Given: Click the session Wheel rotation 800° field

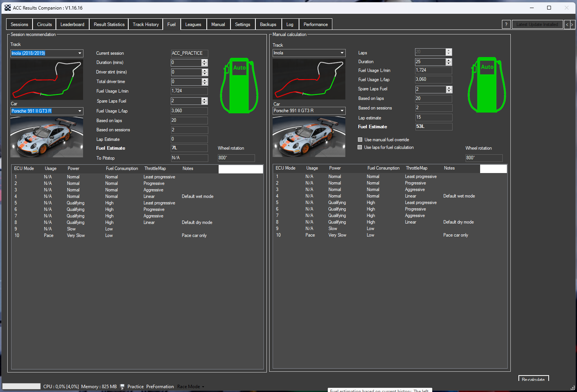Looking at the screenshot, I should [236, 158].
